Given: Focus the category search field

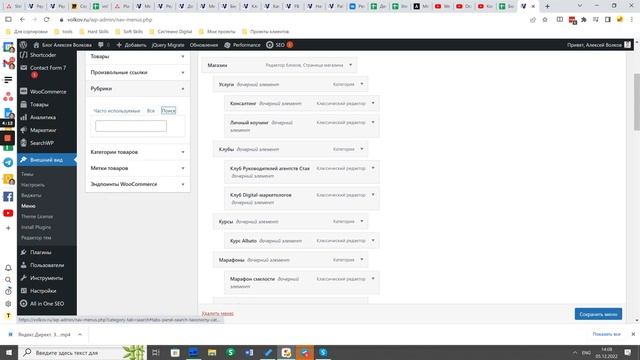Looking at the screenshot, I should (131, 126).
